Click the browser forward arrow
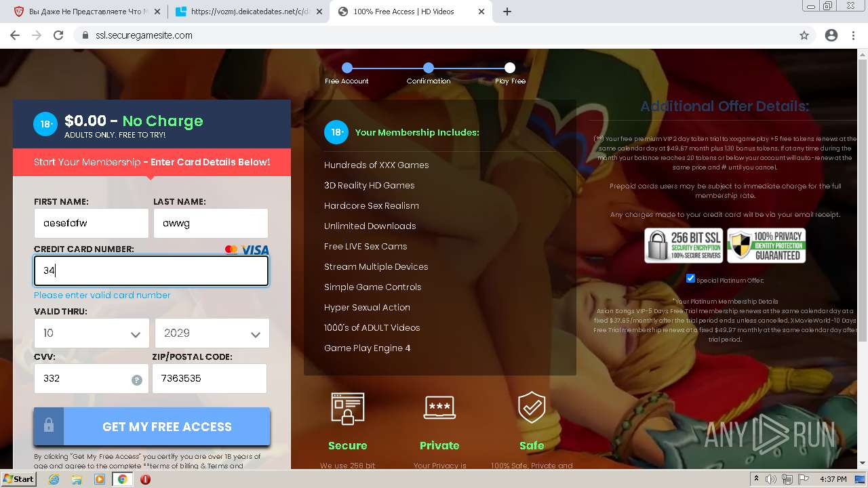868x488 pixels. [x=37, y=35]
